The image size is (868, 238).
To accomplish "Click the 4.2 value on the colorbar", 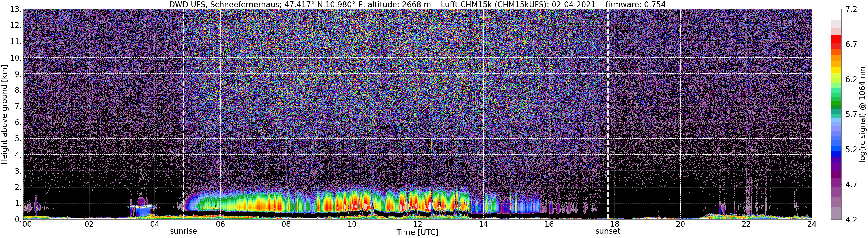I will 851,220.
